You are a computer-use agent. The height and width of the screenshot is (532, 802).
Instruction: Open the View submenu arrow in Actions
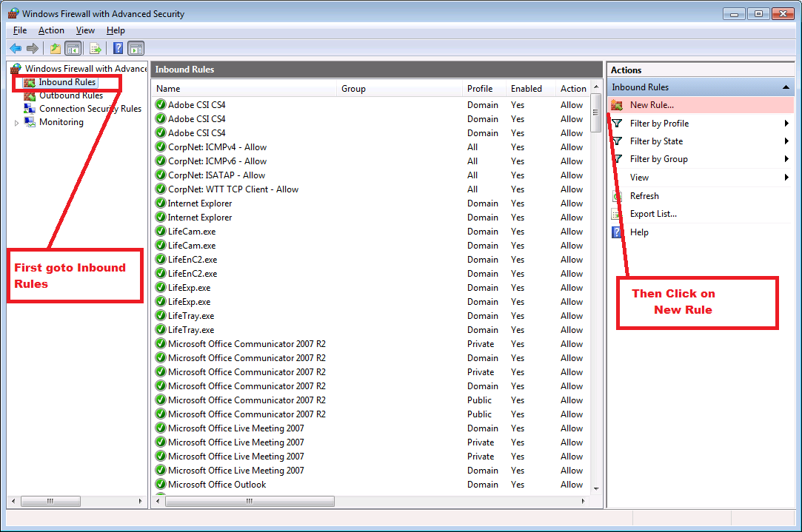pos(786,178)
